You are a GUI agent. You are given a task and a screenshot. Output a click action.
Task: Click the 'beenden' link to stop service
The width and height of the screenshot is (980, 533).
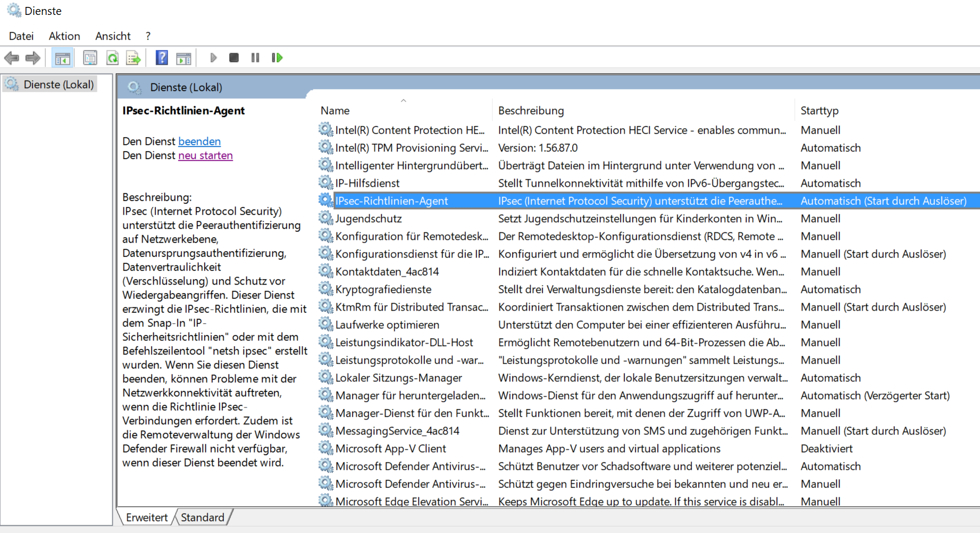tap(199, 141)
